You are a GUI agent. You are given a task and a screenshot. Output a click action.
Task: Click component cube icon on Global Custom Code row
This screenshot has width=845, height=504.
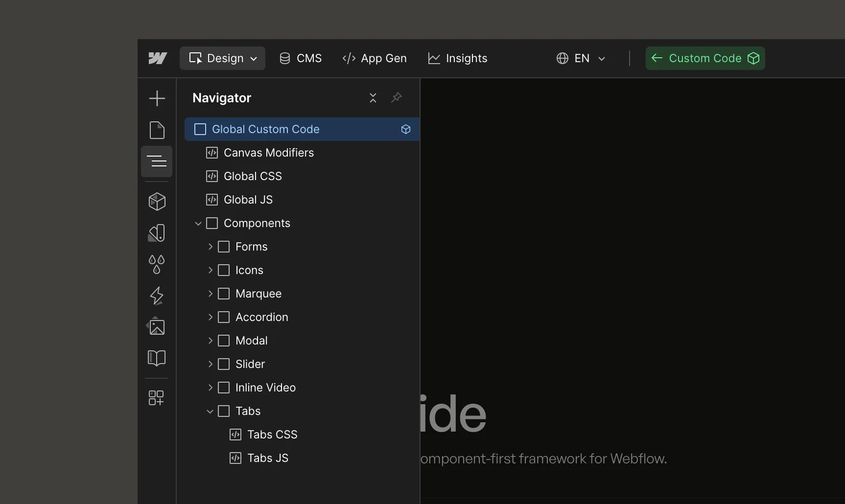(x=406, y=129)
